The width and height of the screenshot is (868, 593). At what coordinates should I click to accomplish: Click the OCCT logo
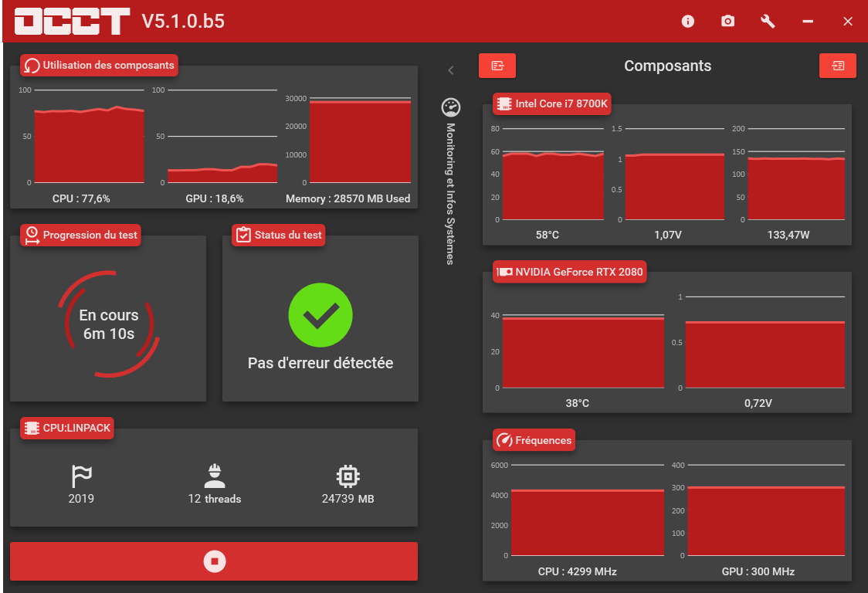coord(72,21)
